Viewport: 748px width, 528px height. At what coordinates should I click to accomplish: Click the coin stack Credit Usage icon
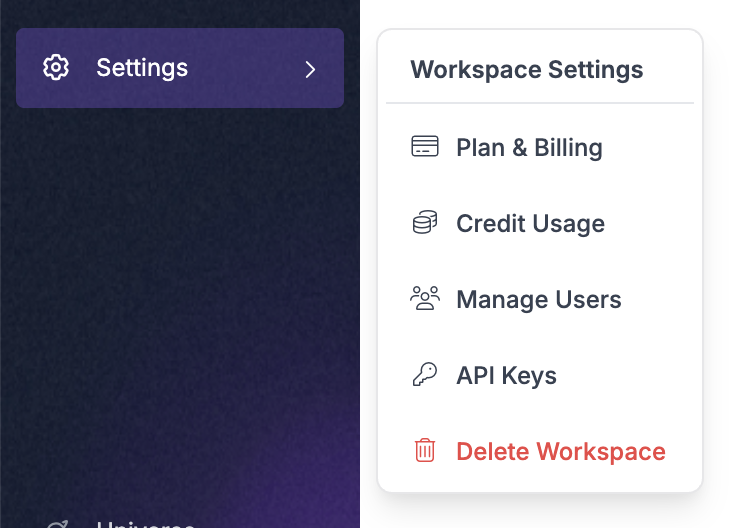pos(425,223)
